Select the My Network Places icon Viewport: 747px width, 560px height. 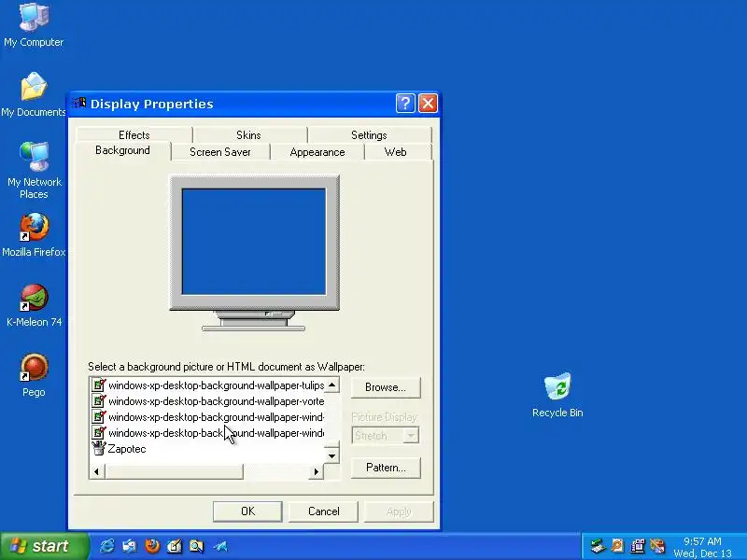tap(35, 171)
